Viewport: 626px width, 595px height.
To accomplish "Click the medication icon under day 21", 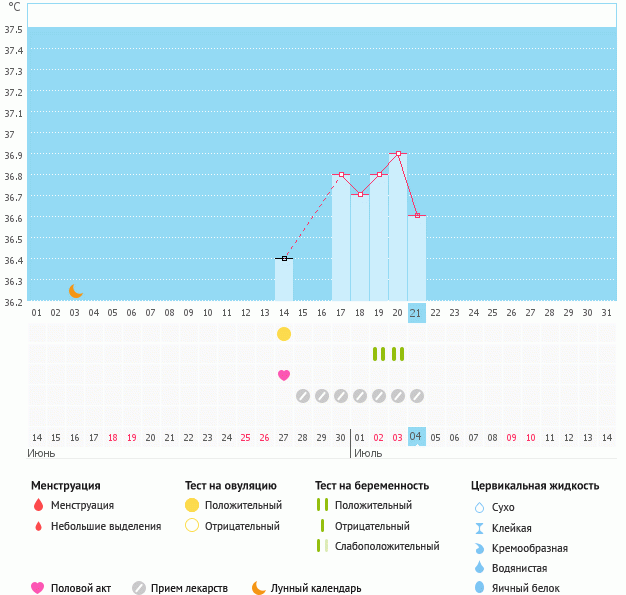I will click(x=417, y=396).
